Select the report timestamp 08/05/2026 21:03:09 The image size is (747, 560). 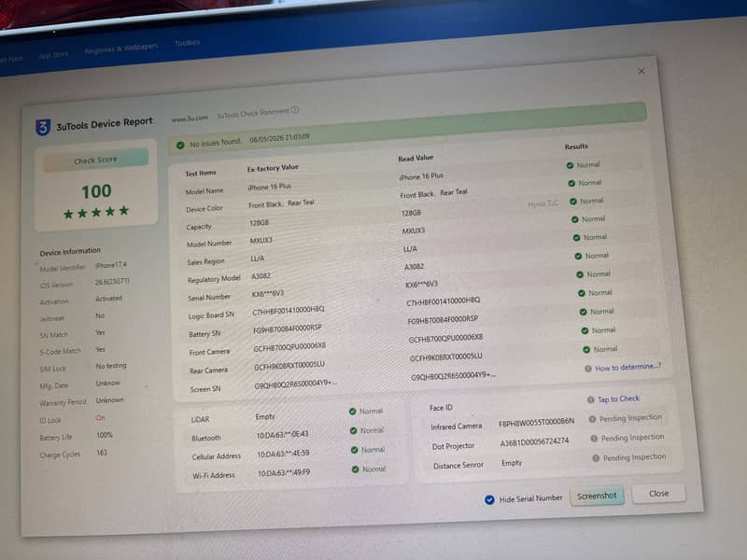pos(279,138)
